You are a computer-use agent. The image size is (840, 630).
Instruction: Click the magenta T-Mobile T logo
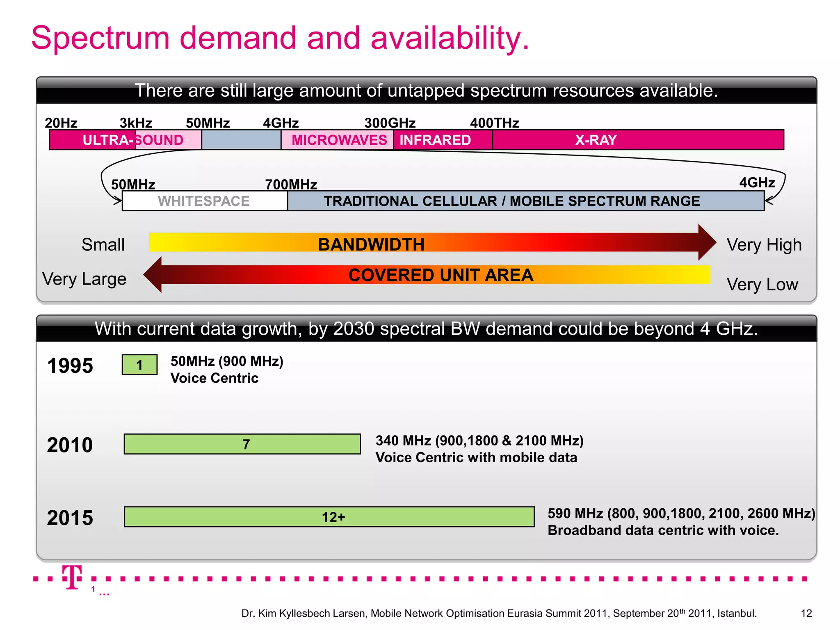[x=73, y=577]
